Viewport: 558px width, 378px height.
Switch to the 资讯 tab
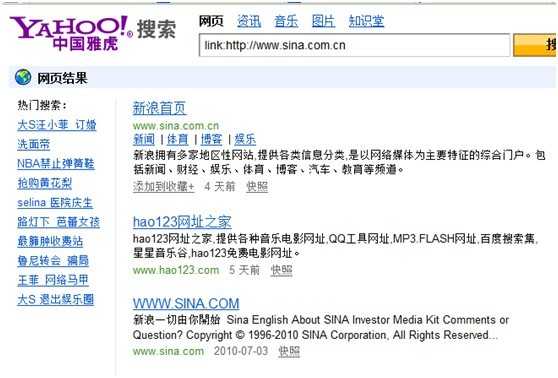click(x=249, y=21)
